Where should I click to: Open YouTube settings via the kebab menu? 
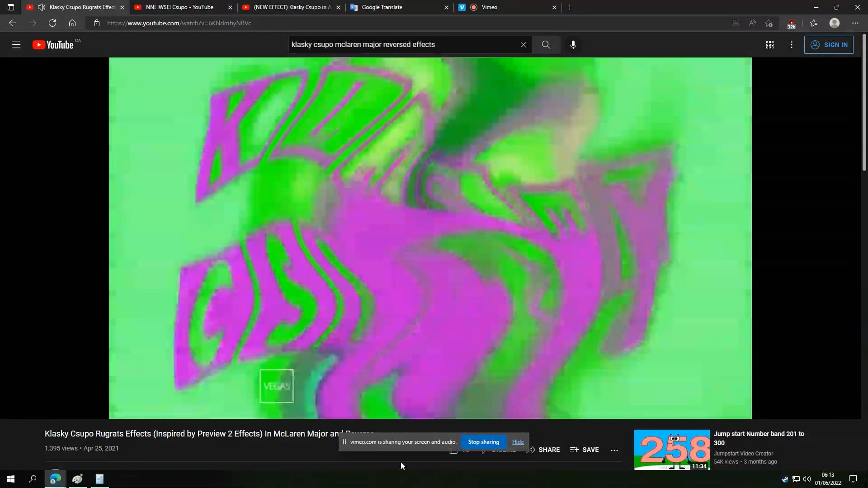[791, 45]
